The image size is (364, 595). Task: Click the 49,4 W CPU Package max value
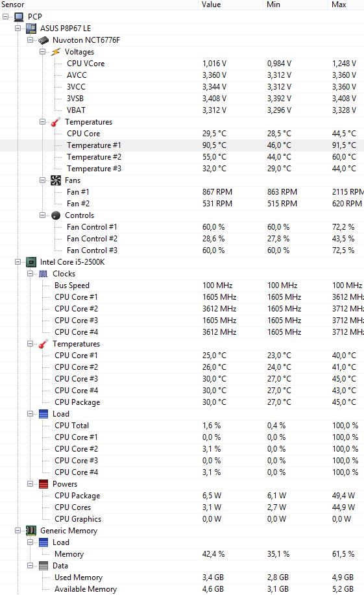point(343,496)
